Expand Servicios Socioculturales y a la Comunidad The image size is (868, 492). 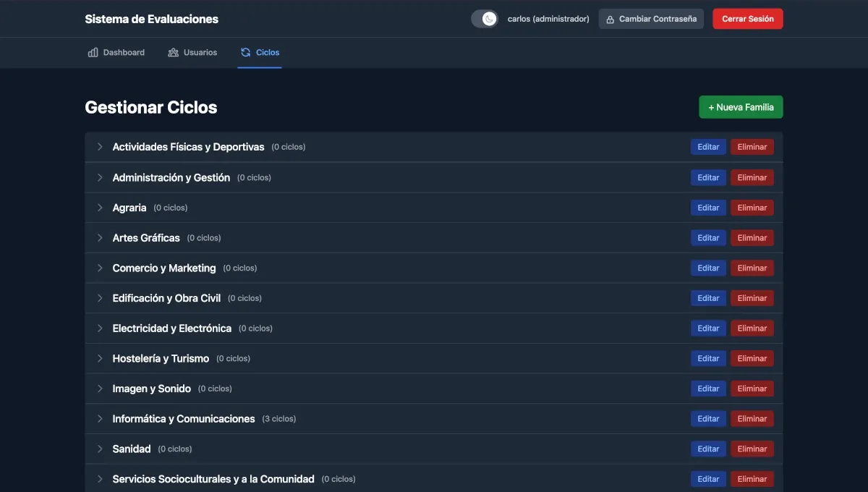pos(99,478)
